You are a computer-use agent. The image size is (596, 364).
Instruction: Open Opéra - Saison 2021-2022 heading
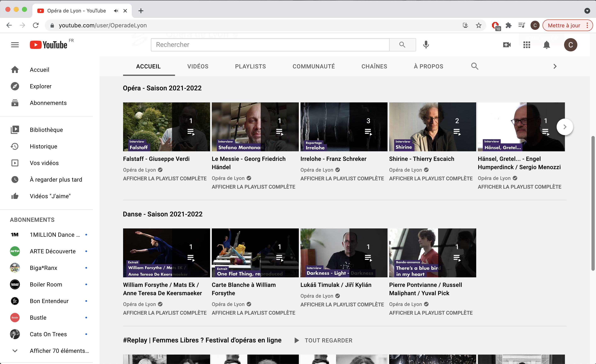point(162,88)
